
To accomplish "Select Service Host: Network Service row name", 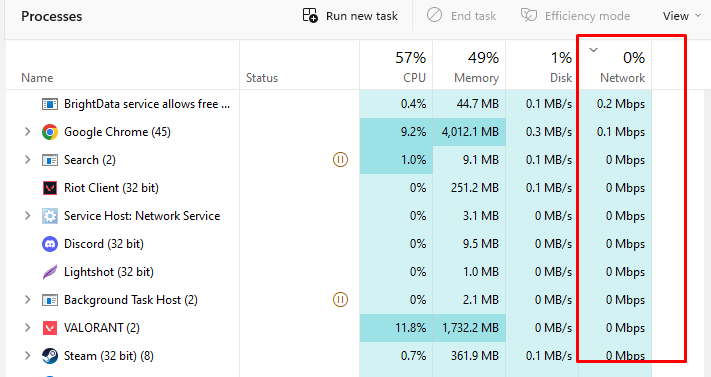I will (x=142, y=216).
